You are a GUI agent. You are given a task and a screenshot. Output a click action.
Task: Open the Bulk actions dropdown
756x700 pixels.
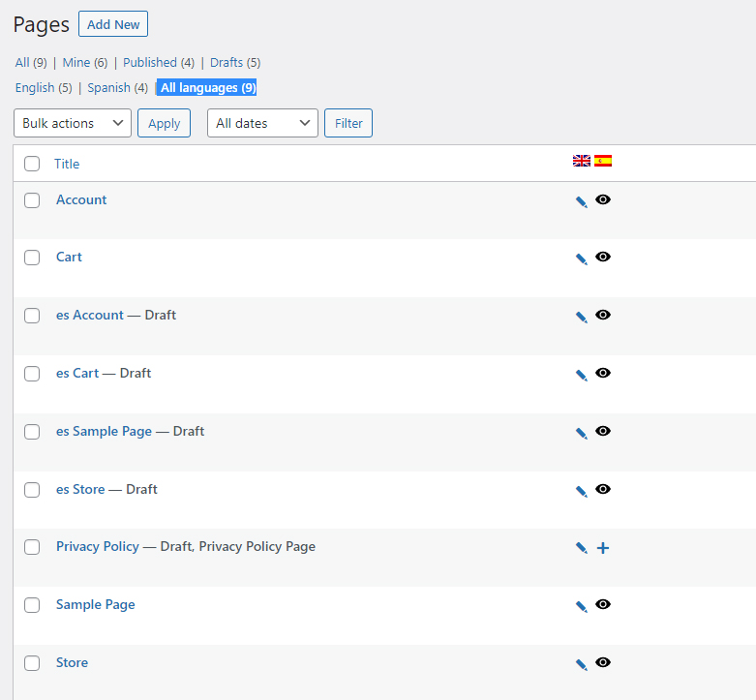73,123
